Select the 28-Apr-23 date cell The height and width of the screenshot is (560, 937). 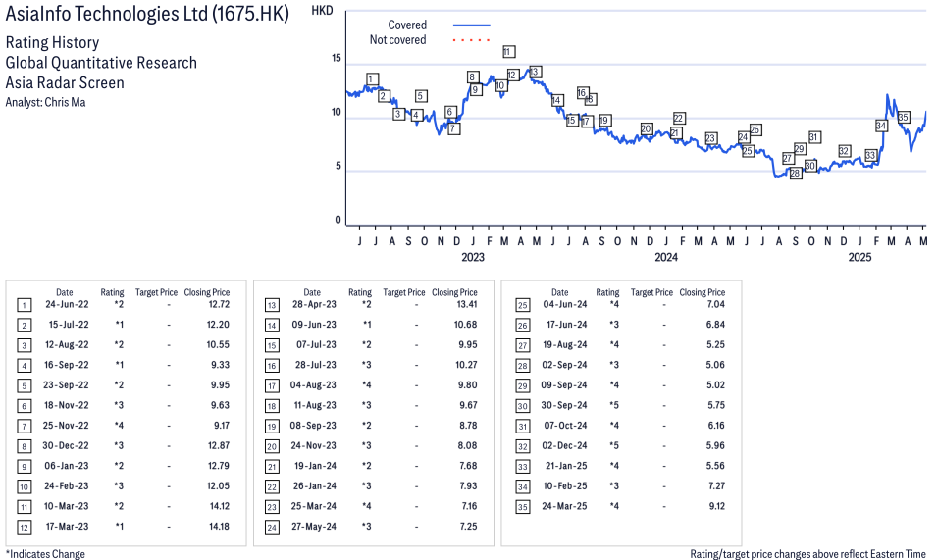coord(314,304)
